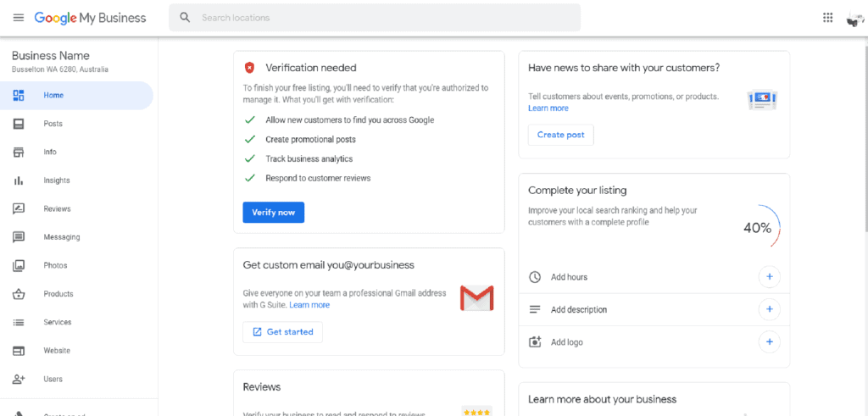The height and width of the screenshot is (416, 868).
Task: Click the Insights bar chart icon
Action: pos(19,180)
